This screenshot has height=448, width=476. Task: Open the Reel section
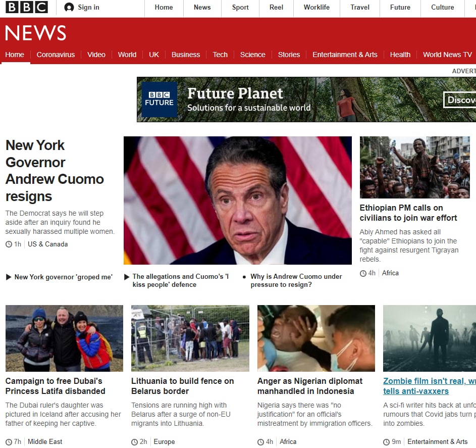[276, 7]
